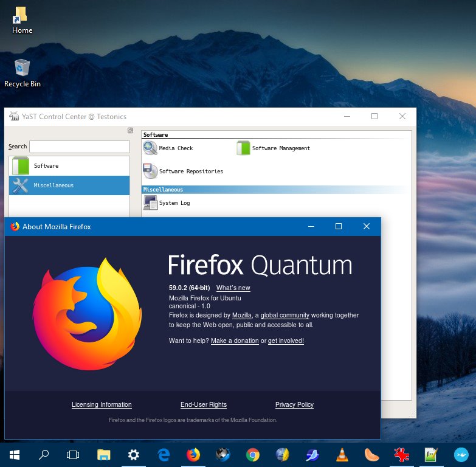Close the YaST Control Center window
This screenshot has width=476, height=467.
pos(402,116)
